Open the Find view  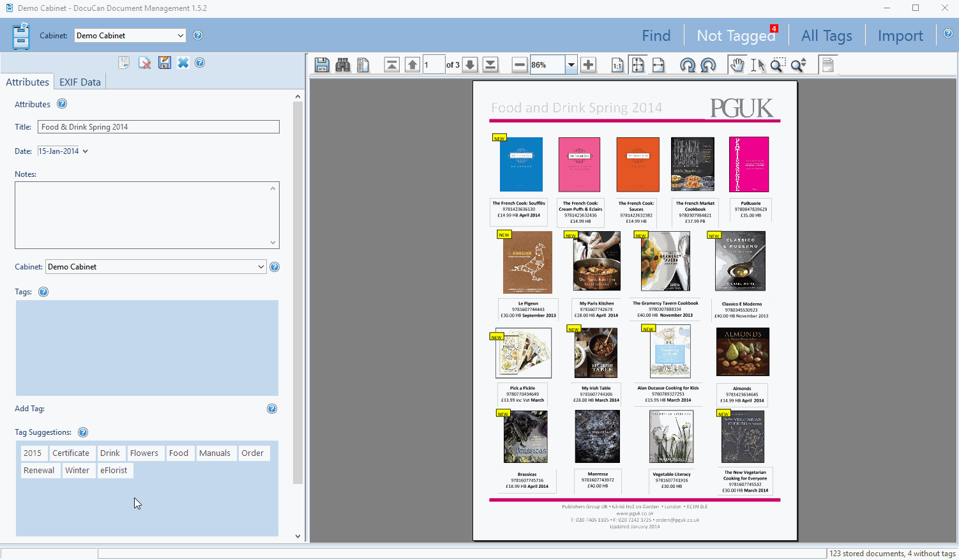[x=656, y=35]
